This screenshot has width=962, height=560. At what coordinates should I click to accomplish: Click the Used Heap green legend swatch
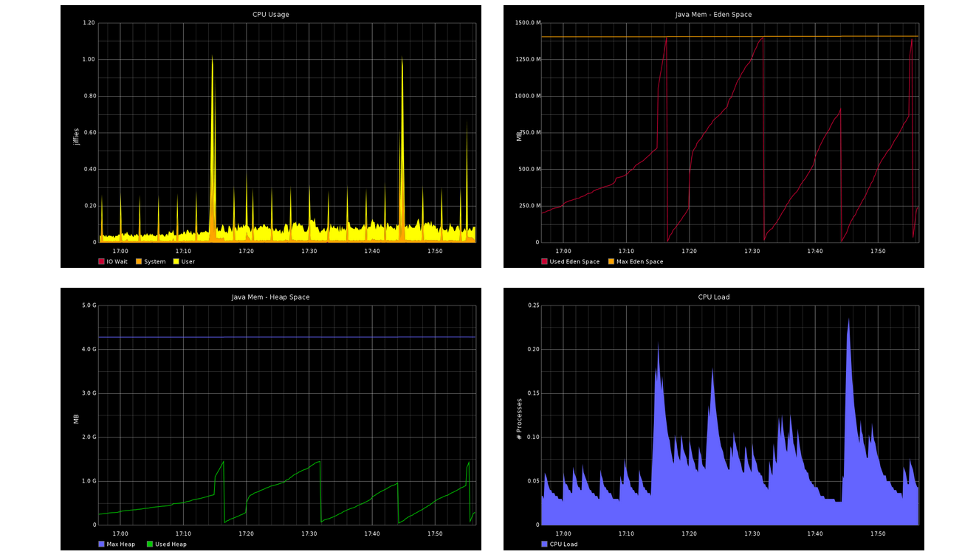(x=149, y=544)
